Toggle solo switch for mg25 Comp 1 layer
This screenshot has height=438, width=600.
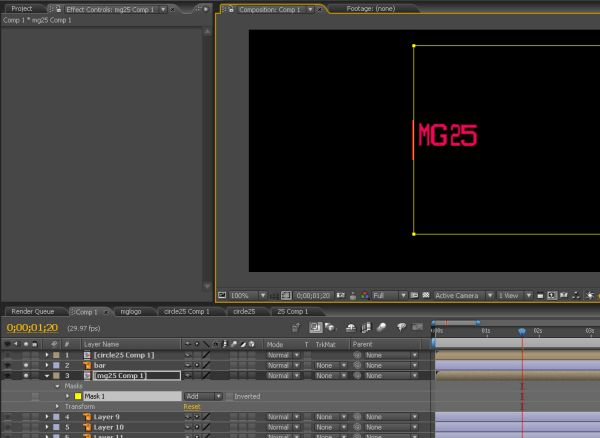pyautogui.click(x=26, y=376)
